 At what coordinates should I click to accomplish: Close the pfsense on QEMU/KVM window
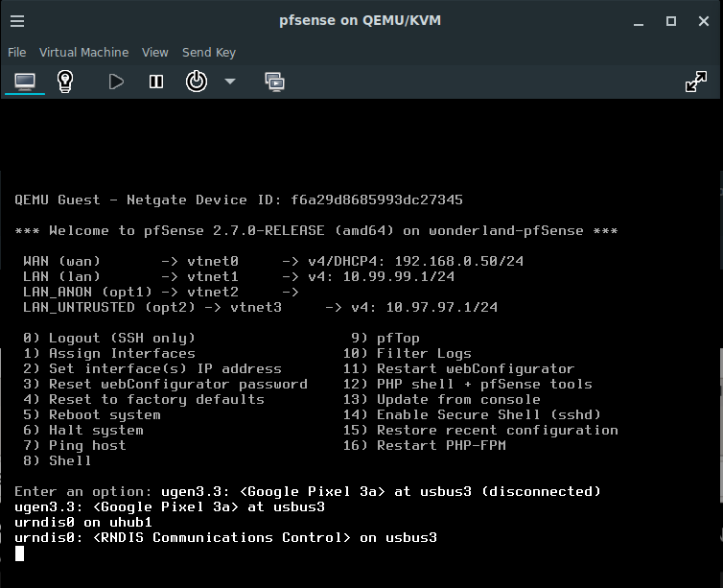click(704, 21)
